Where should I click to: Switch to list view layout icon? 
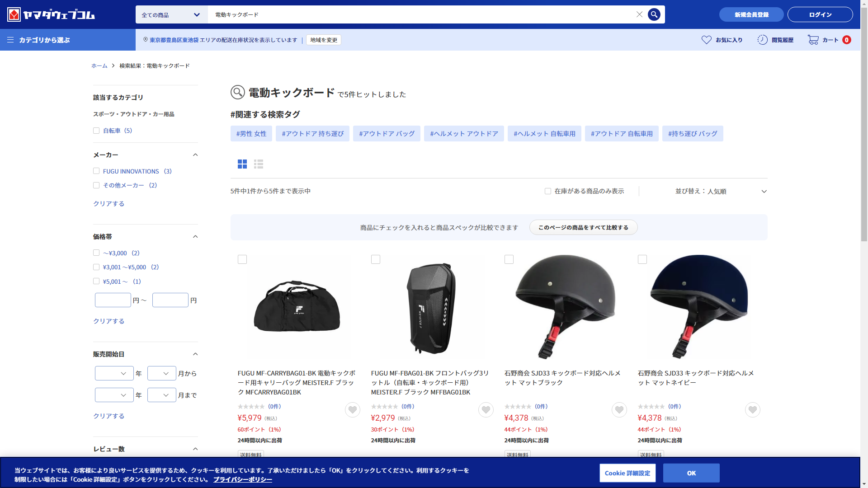coord(259,164)
